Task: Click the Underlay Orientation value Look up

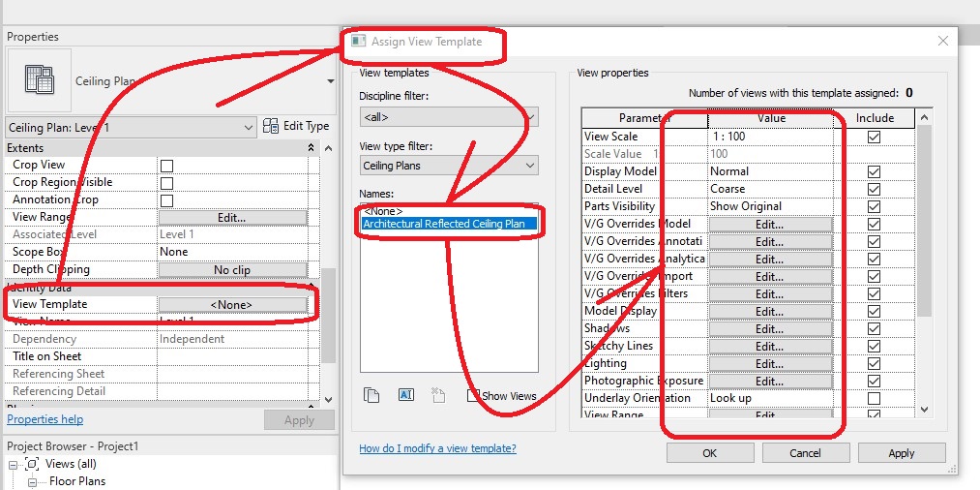Action: click(x=770, y=398)
